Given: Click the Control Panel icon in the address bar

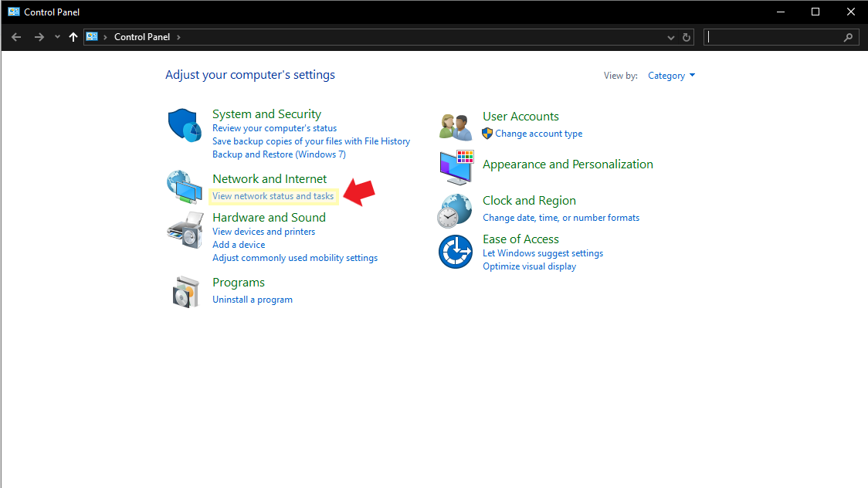Looking at the screenshot, I should pos(93,36).
